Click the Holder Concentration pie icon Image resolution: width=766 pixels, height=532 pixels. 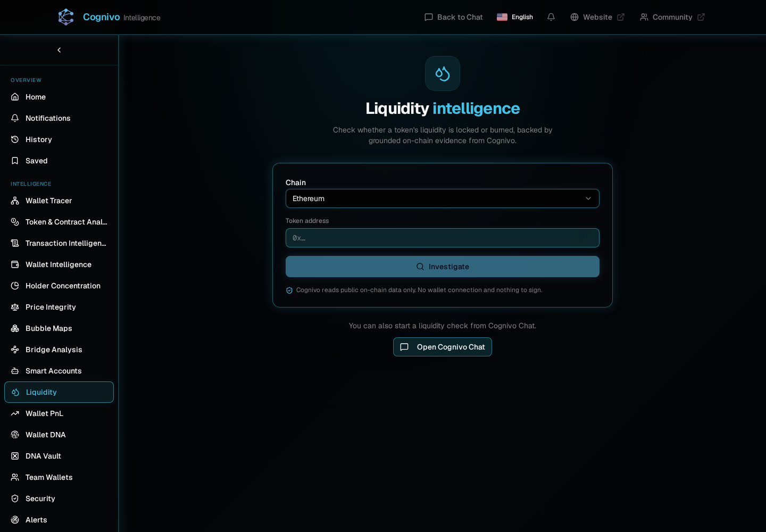click(15, 286)
